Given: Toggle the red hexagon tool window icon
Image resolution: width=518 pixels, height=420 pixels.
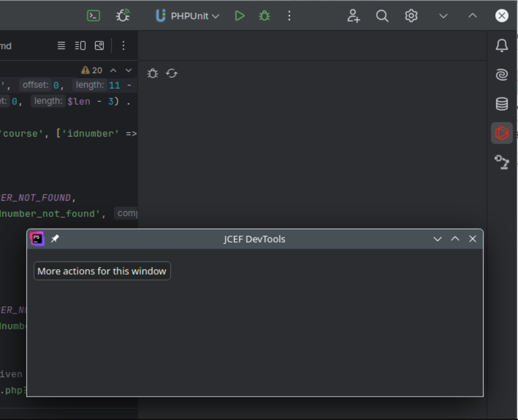Looking at the screenshot, I should (502, 133).
